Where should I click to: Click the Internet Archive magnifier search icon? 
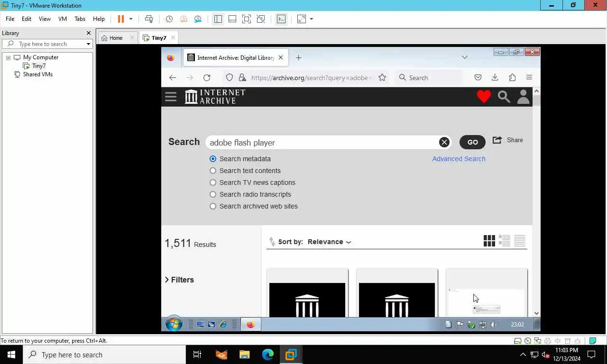(504, 97)
